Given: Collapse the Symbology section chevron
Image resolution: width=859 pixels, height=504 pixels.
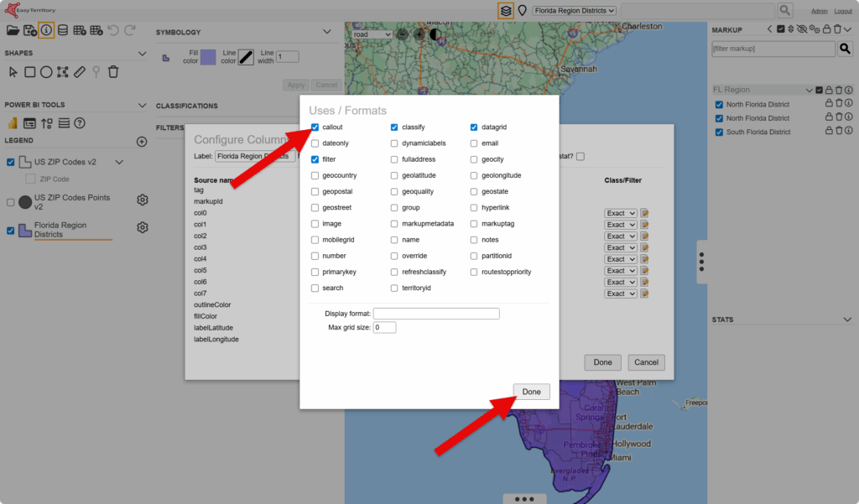Looking at the screenshot, I should [x=327, y=32].
